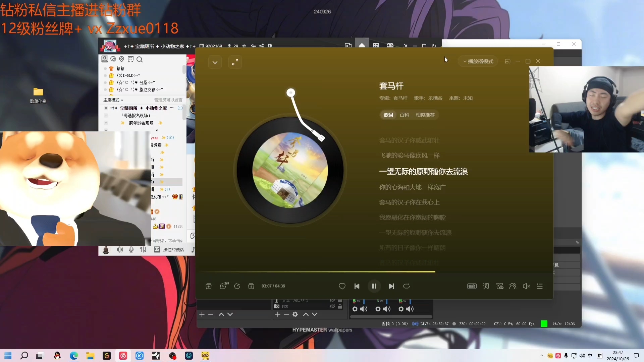Add a new source in OBS
The width and height of the screenshot is (644, 362).
[x=278, y=314]
